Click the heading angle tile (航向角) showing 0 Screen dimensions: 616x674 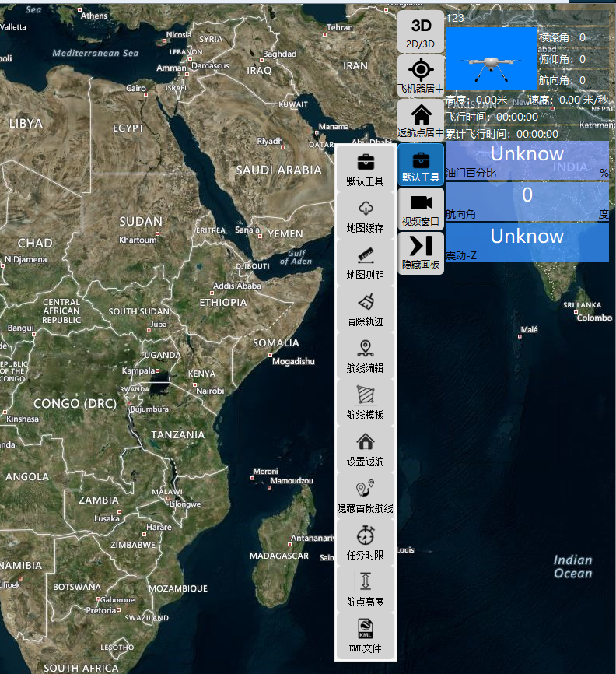coord(527,202)
